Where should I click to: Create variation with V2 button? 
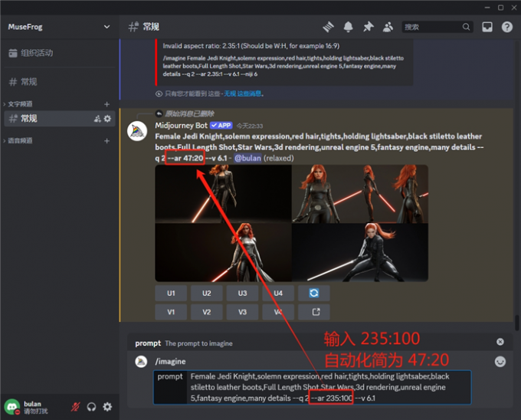(207, 312)
